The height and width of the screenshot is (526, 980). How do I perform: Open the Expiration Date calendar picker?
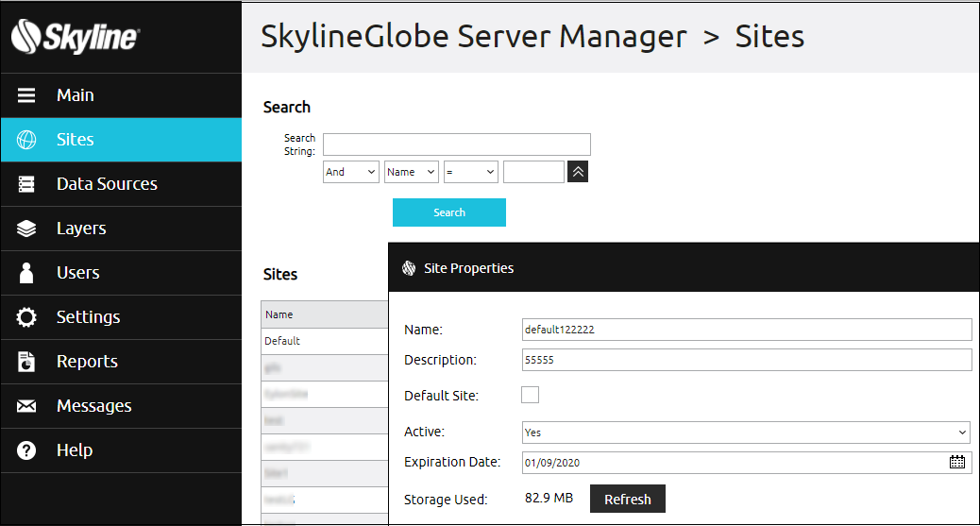pos(957,462)
